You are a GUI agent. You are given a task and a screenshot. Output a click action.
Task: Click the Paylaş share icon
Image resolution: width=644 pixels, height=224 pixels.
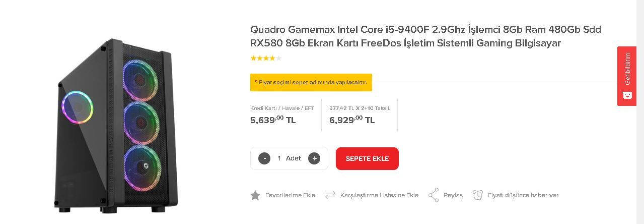click(434, 195)
